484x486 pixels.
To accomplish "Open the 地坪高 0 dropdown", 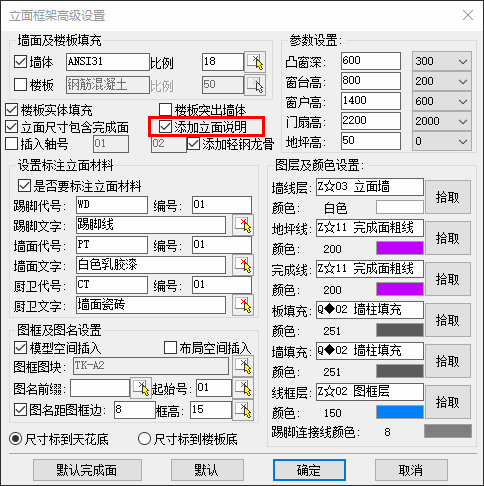I will click(x=442, y=141).
